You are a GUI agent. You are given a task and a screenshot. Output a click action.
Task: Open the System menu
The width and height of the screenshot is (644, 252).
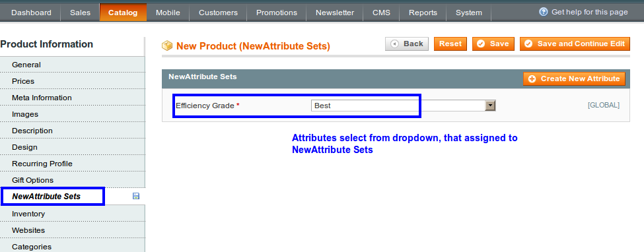pos(468,13)
